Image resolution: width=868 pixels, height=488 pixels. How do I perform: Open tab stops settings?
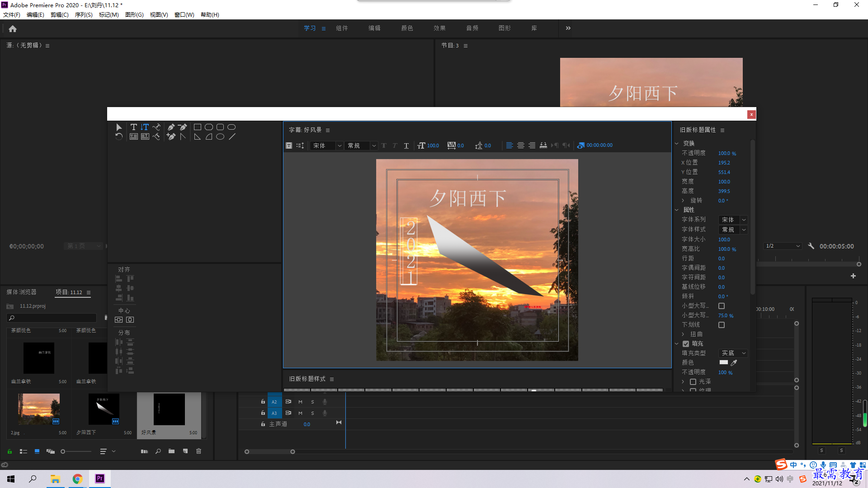click(543, 145)
